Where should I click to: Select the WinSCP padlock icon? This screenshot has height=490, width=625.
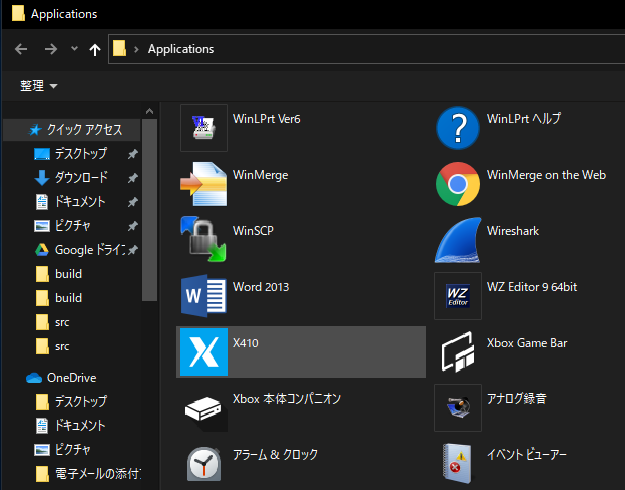(x=204, y=239)
